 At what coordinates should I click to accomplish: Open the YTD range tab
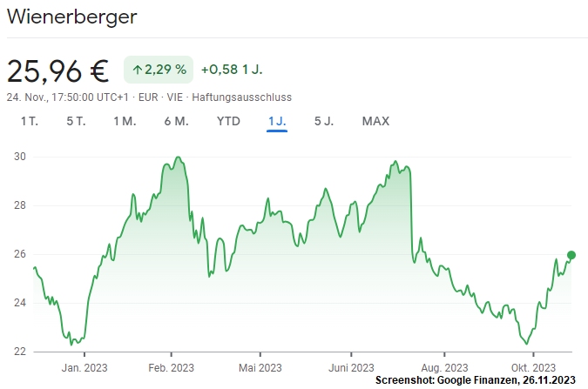[228, 122]
